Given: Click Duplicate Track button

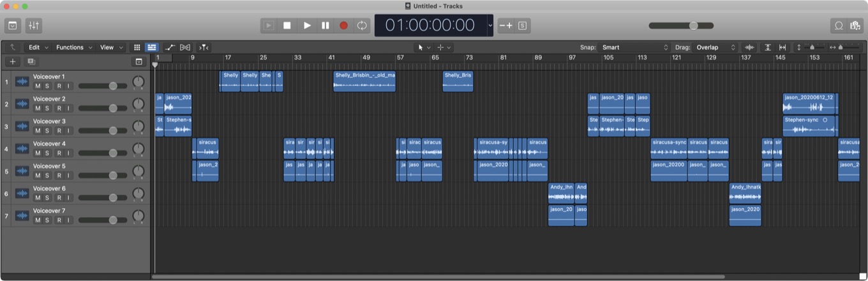Looking at the screenshot, I should pyautogui.click(x=31, y=62).
